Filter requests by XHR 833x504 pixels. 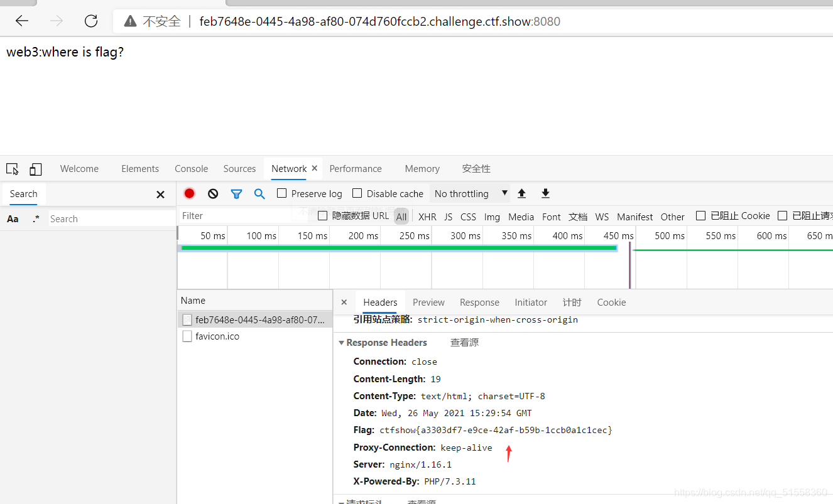(427, 217)
